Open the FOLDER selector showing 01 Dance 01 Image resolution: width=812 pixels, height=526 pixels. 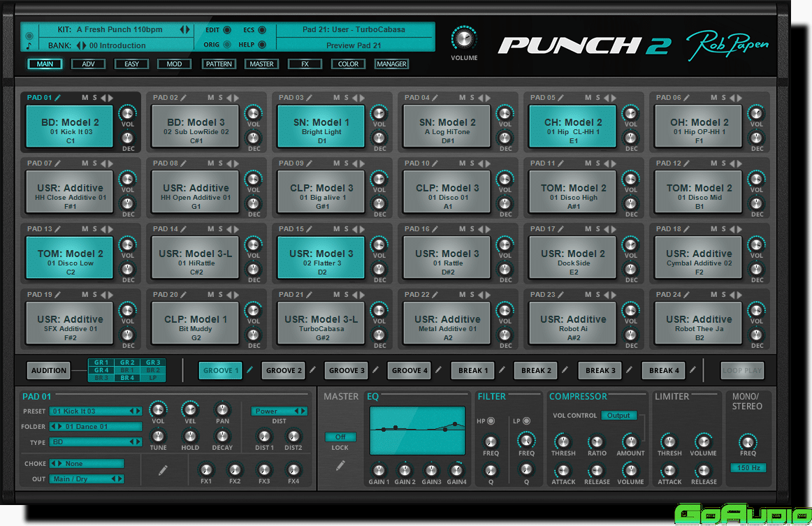[x=96, y=427]
